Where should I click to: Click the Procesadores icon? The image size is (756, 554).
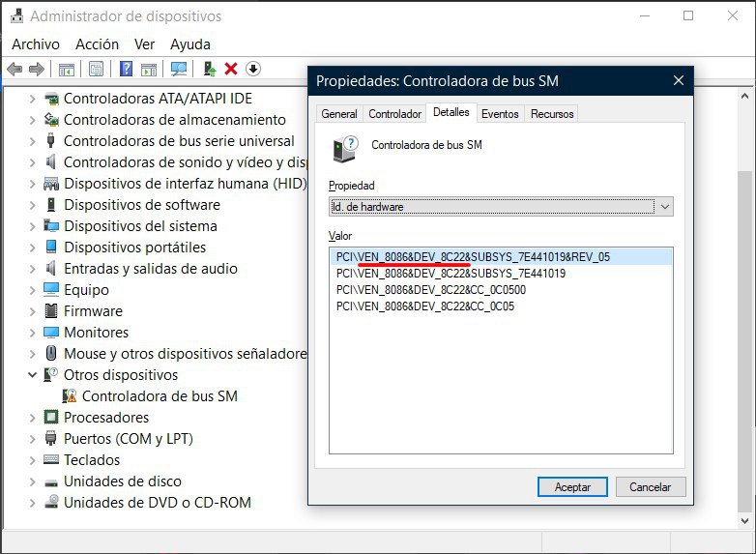(x=51, y=417)
